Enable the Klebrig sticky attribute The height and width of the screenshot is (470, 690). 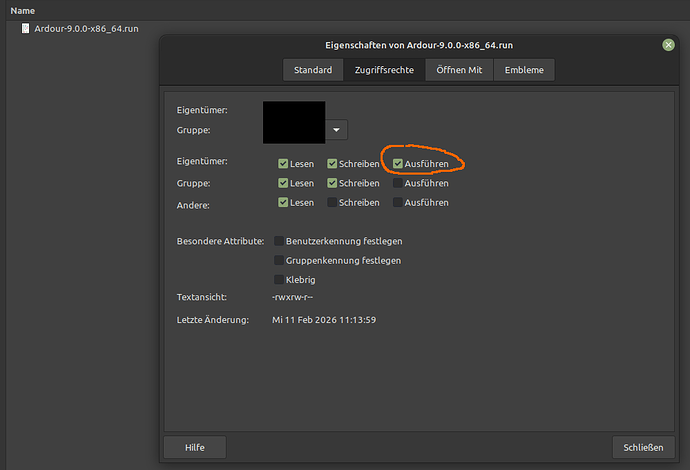[x=279, y=279]
